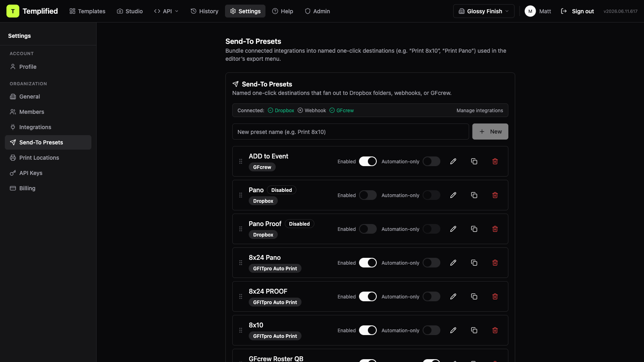
Task: Edit the 8x24 PROOF preset
Action: click(x=453, y=296)
